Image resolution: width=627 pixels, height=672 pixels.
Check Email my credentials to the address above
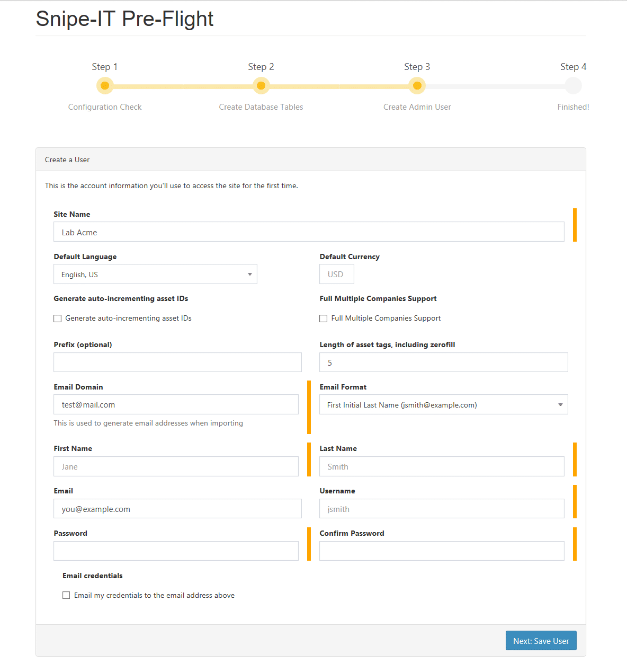pos(66,595)
